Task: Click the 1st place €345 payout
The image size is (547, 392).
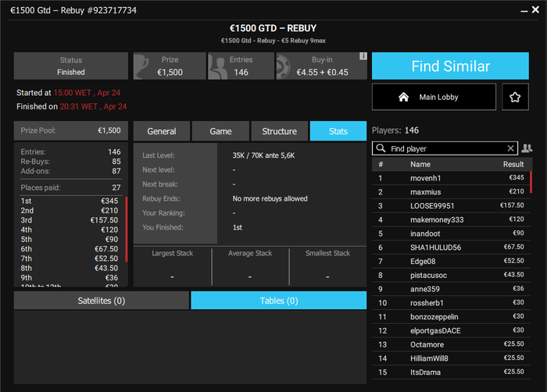Action: tap(70, 201)
